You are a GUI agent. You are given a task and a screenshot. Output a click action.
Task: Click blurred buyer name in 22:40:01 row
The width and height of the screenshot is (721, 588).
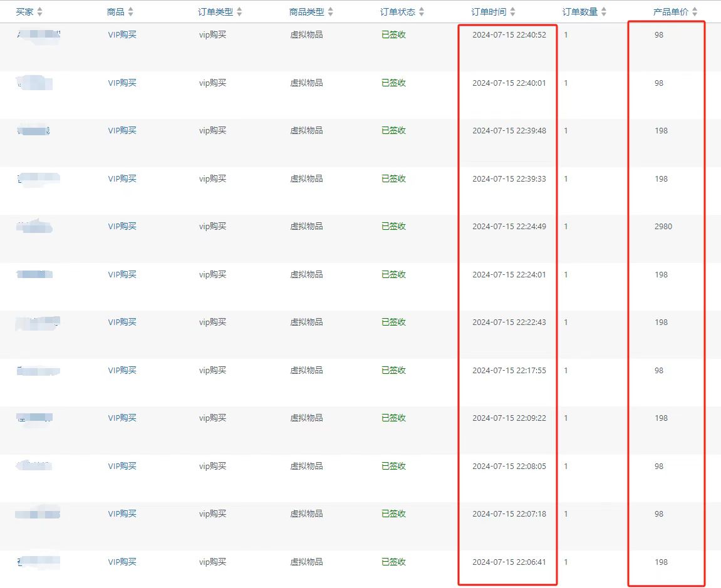34,83
